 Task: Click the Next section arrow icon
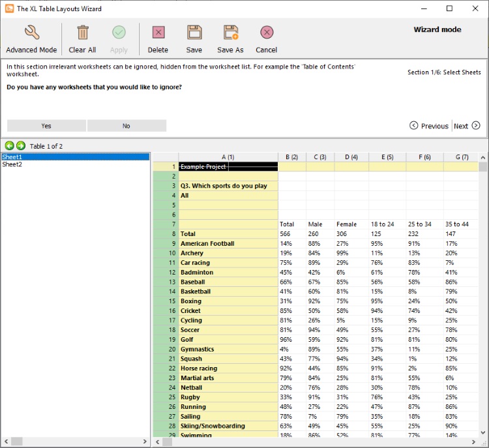coord(476,125)
